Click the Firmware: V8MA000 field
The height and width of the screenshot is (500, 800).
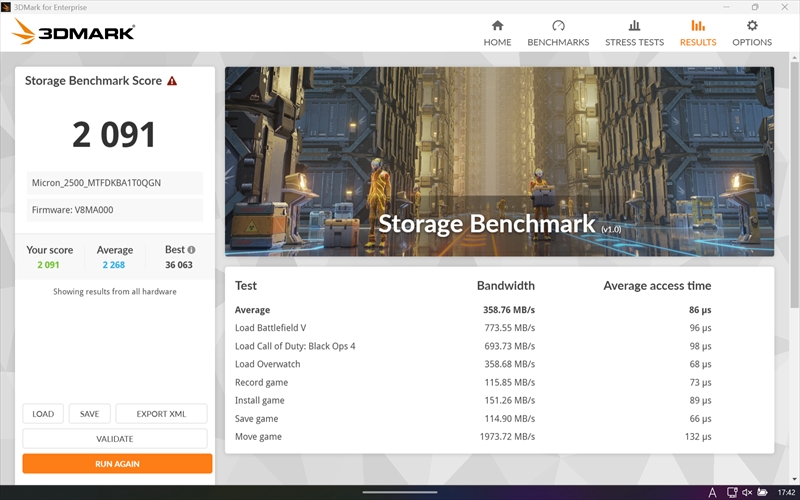click(x=115, y=210)
